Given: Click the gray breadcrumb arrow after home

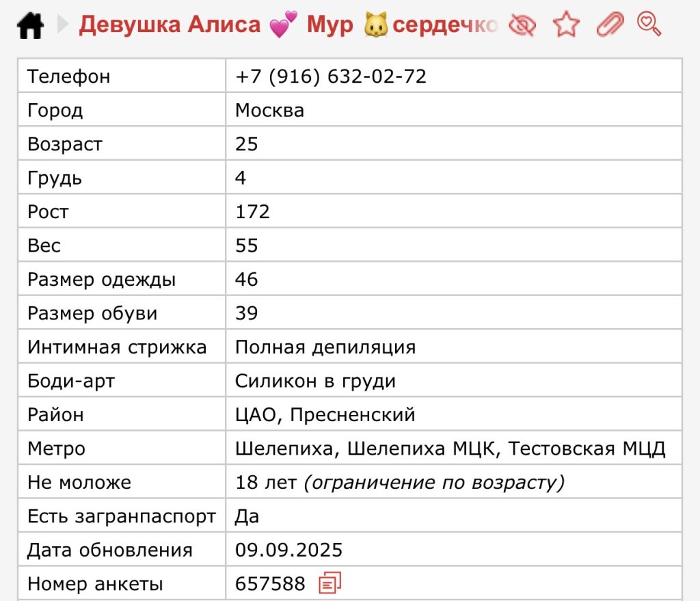Looking at the screenshot, I should tap(63, 25).
